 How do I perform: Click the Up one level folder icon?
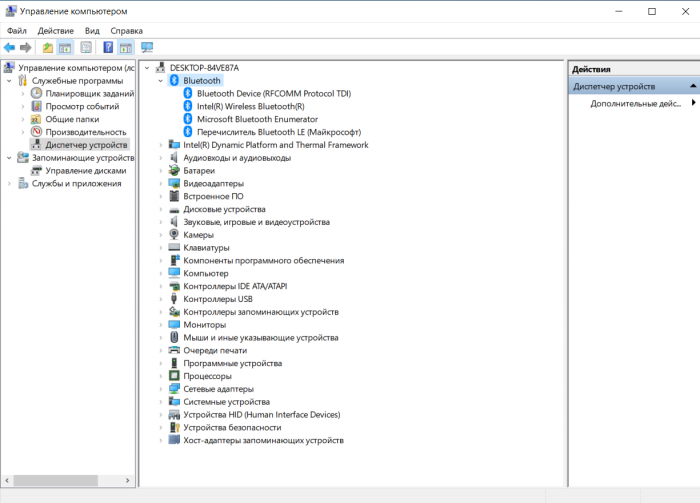click(48, 47)
